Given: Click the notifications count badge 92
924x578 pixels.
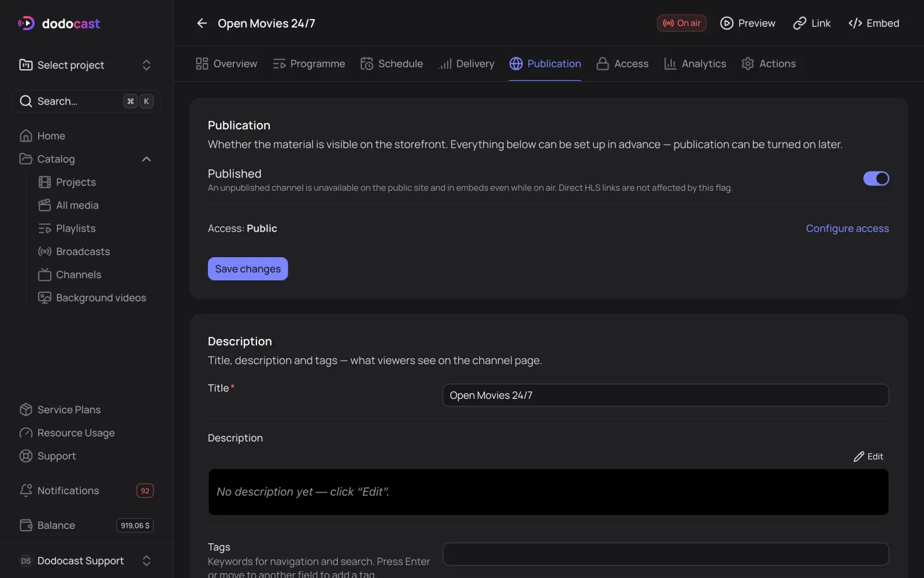Looking at the screenshot, I should coord(145,491).
